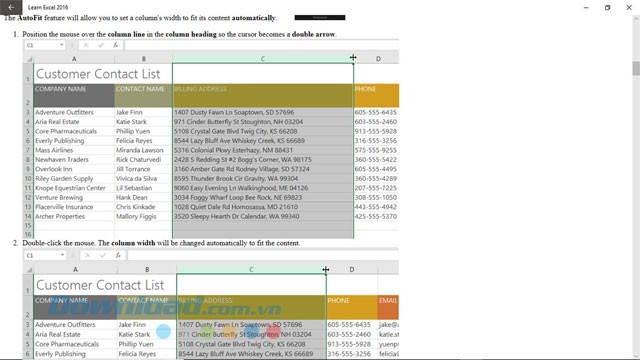Click 'Customer Contact List' title in step 2 screenshot
This screenshot has height=360, width=640.
tap(100, 285)
